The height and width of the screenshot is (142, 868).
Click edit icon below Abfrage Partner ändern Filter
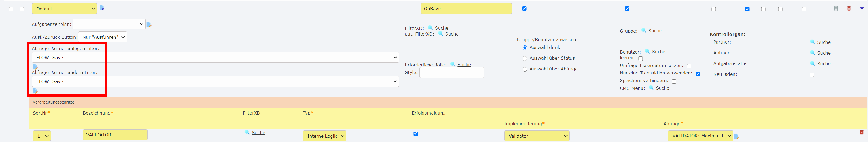35,91
